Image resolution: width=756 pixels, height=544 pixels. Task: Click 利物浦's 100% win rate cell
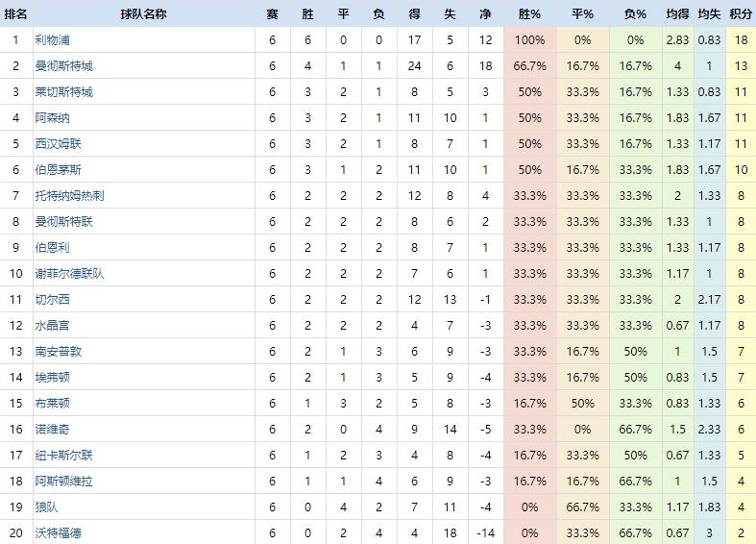click(529, 40)
